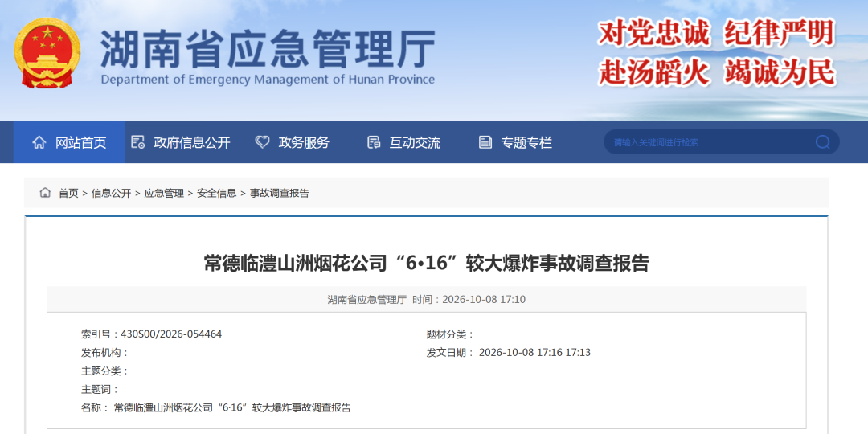Click the red slogan 对党忠诚 纪律严明
The height and width of the screenshot is (434, 868).
tap(716, 33)
